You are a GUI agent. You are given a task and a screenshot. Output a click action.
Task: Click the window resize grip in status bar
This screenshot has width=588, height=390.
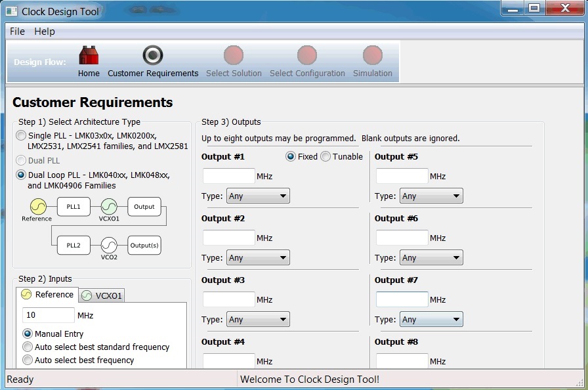tap(579, 381)
